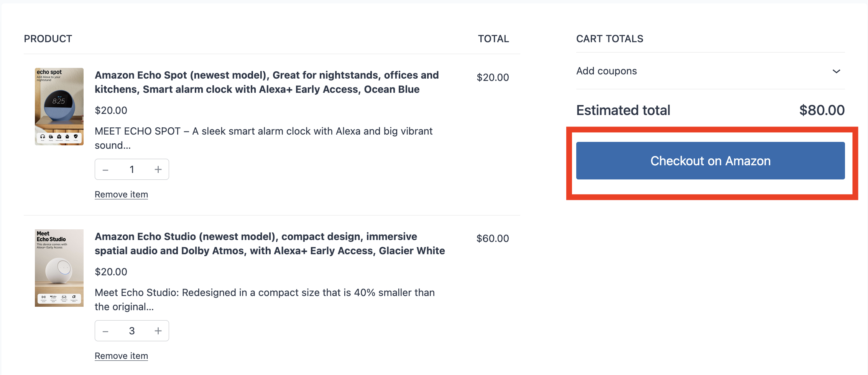Expand coupons using the chevron arrow

[836, 71]
